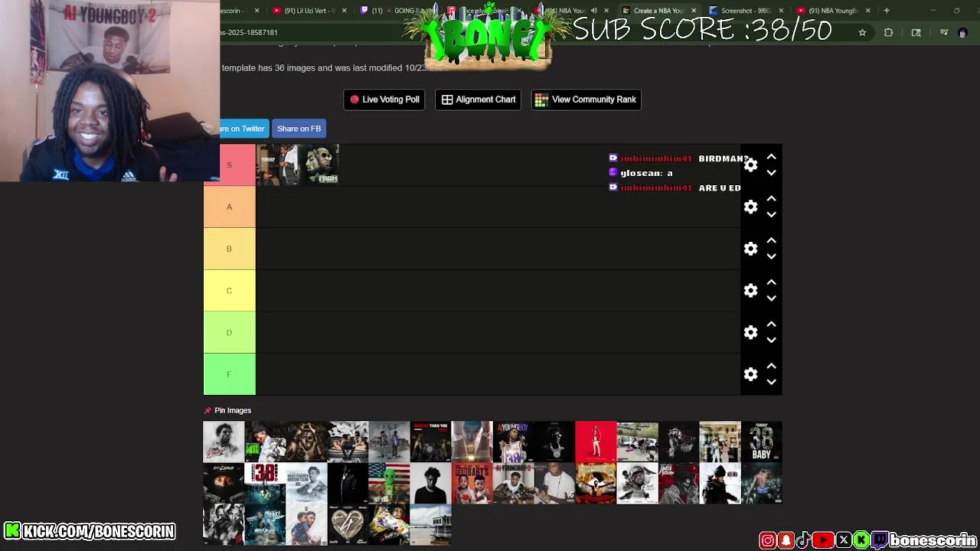Open settings gear for B tier row
The height and width of the screenshot is (551, 980).
[750, 249]
